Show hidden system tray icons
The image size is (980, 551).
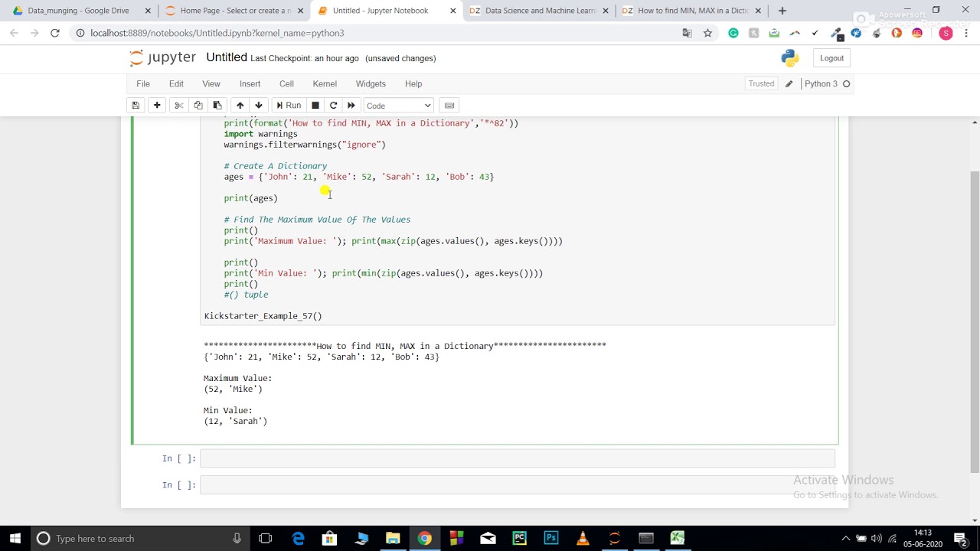pos(846,538)
